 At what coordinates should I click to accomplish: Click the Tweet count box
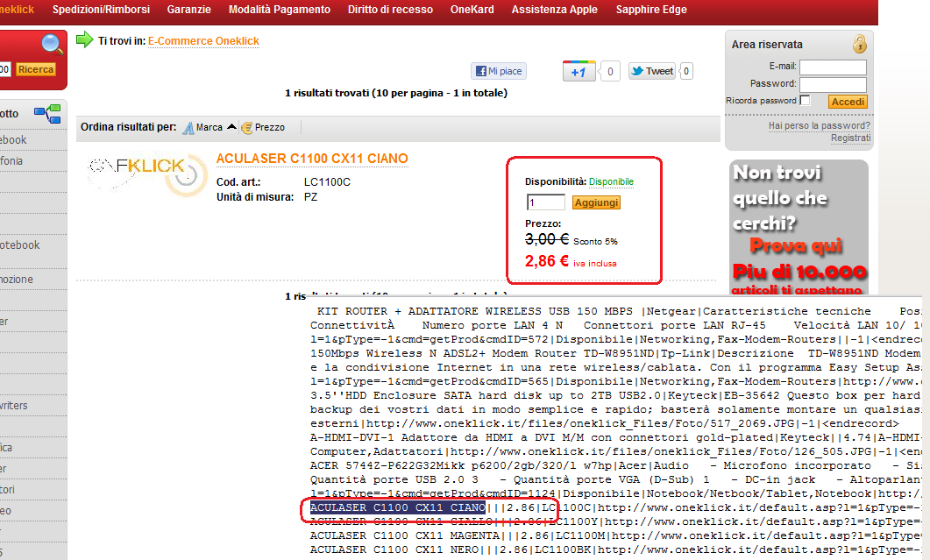[x=686, y=71]
